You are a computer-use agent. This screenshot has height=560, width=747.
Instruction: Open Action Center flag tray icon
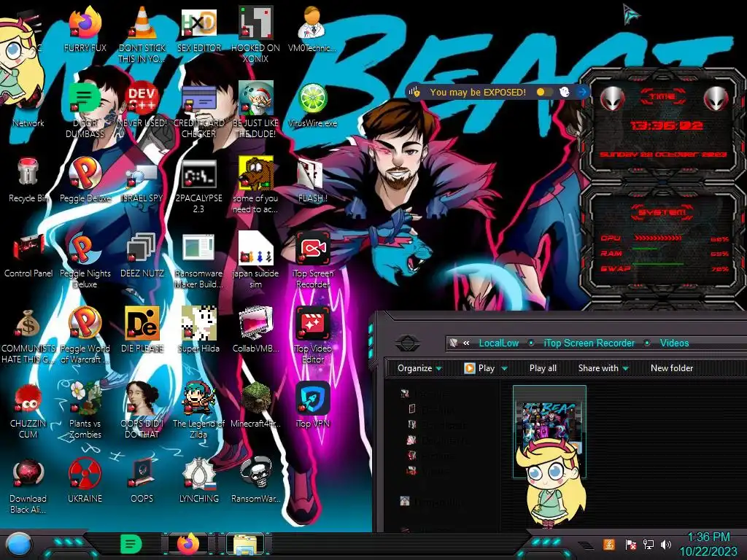(630, 544)
